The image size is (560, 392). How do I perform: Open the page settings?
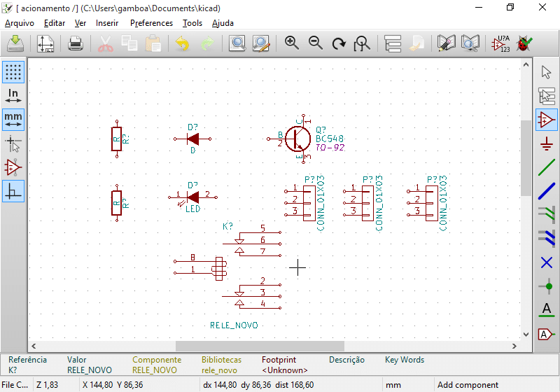tap(45, 43)
